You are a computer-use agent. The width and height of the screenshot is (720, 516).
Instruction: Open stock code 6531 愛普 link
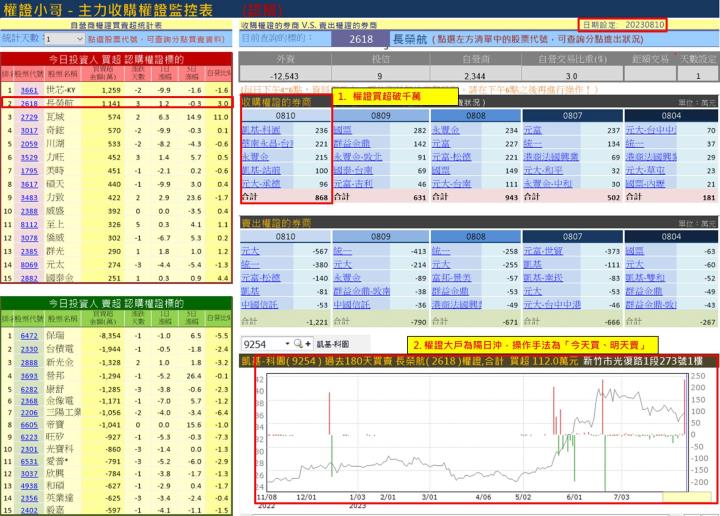(29, 461)
